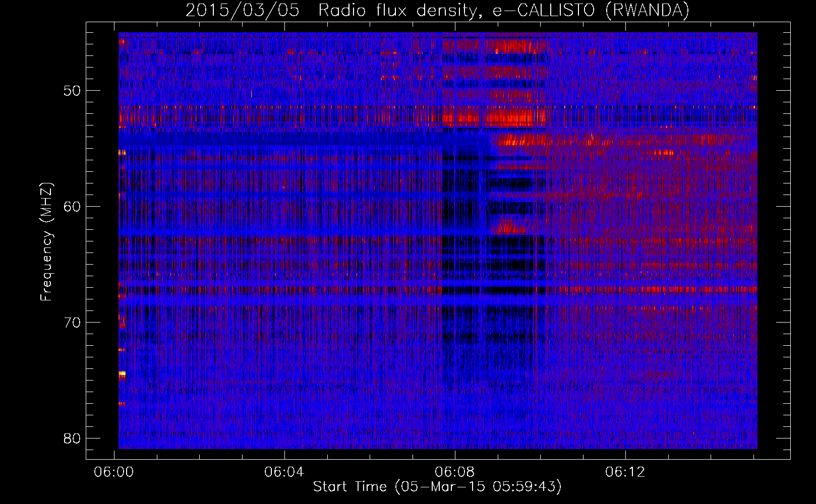Click the 06:08 time tick label
The height and width of the screenshot is (504, 816).
(455, 472)
